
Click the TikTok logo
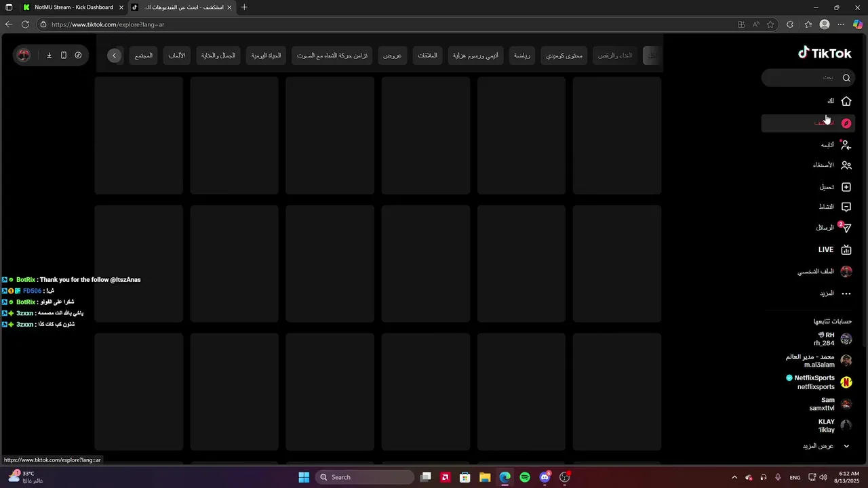tap(824, 53)
